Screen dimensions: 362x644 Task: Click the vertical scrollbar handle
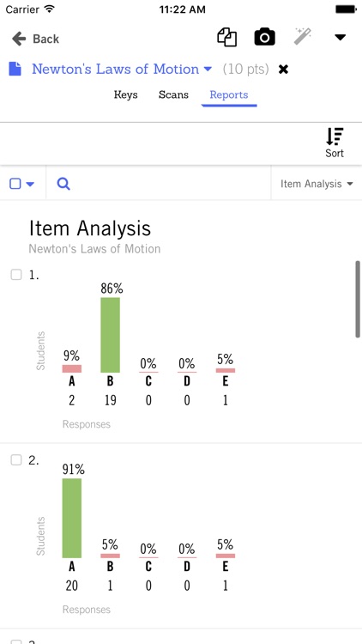[x=358, y=299]
